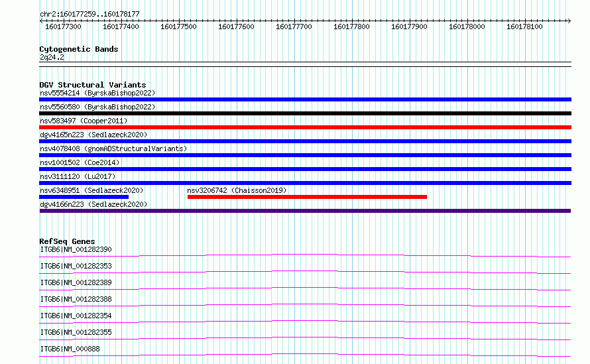Open the nsv3111120 (Lu2017) variant label
The image size is (590, 364).
tap(78, 176)
